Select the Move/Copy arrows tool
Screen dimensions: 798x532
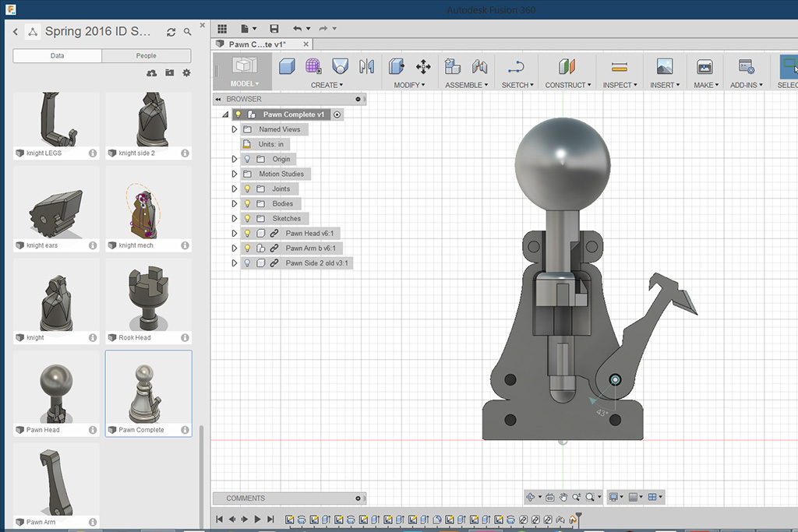point(423,67)
